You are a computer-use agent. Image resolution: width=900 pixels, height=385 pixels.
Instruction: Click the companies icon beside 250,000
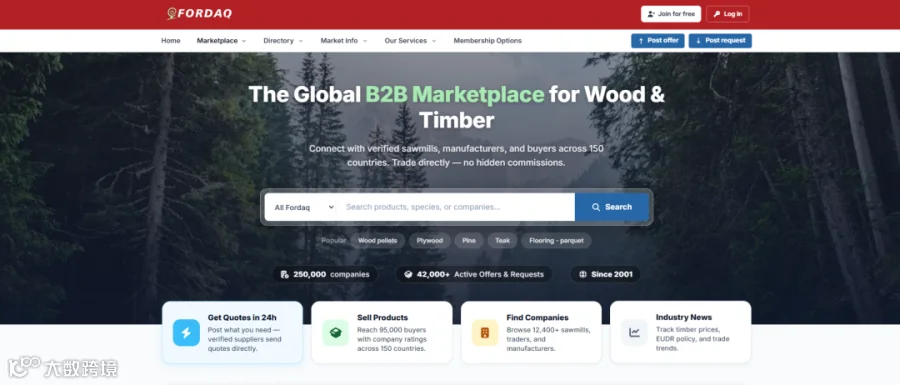[284, 274]
